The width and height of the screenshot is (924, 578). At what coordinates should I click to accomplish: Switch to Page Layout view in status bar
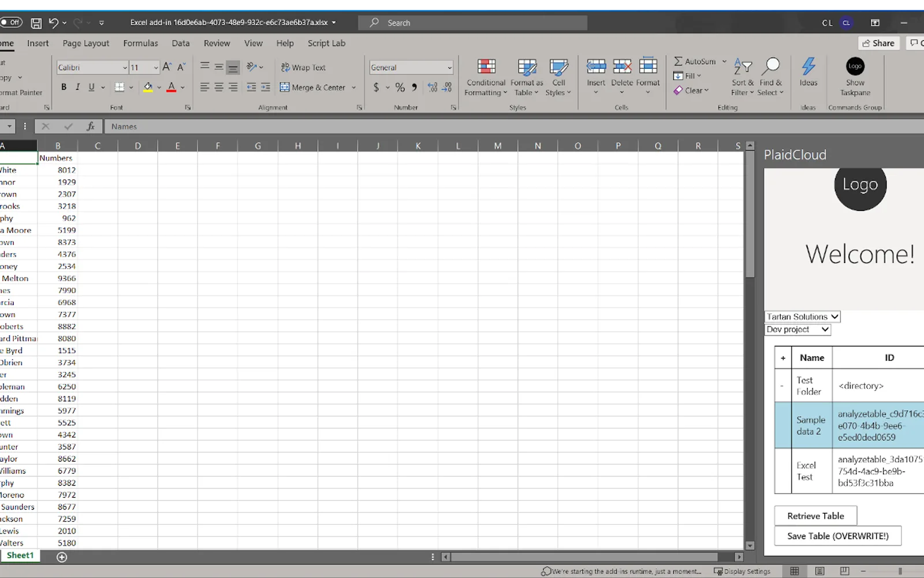(x=819, y=571)
